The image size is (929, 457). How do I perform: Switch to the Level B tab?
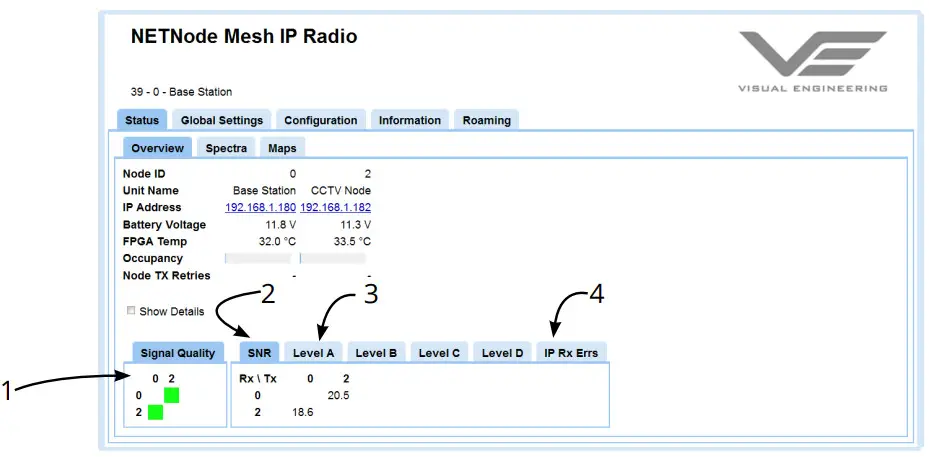click(x=376, y=353)
